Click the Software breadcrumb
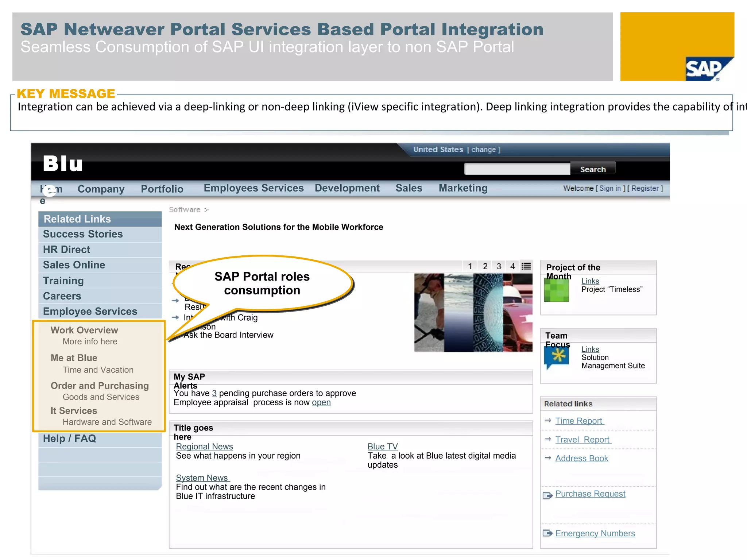This screenshot has height=560, width=747. pyautogui.click(x=185, y=210)
